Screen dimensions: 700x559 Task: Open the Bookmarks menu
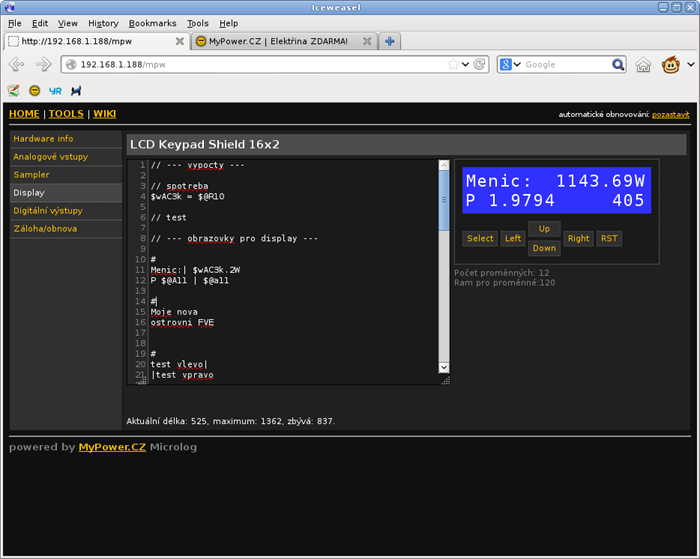[x=152, y=23]
